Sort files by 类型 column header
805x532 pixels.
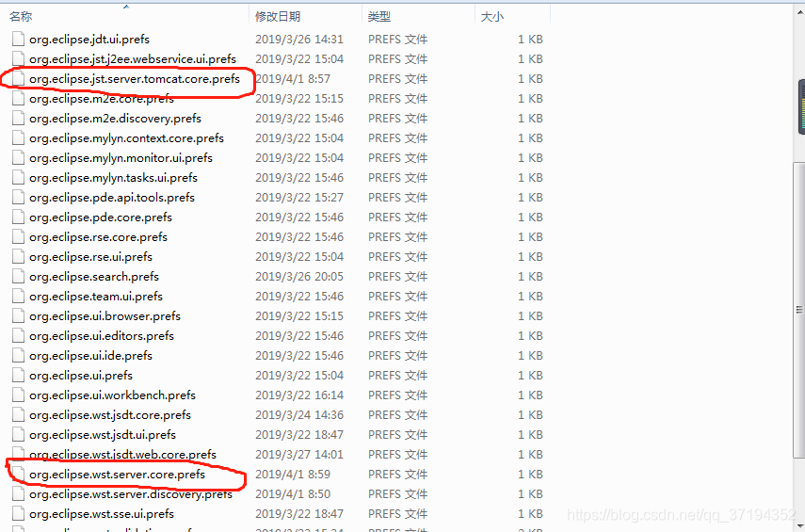pyautogui.click(x=418, y=16)
